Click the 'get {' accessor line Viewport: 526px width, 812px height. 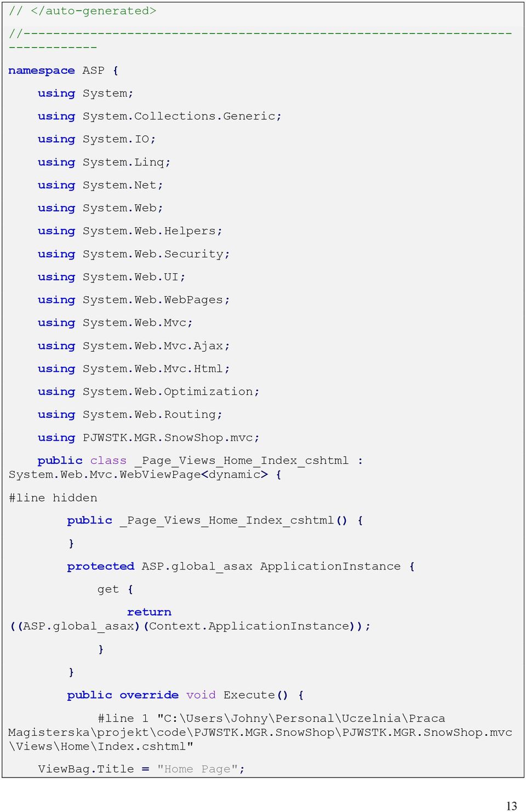[x=115, y=590]
